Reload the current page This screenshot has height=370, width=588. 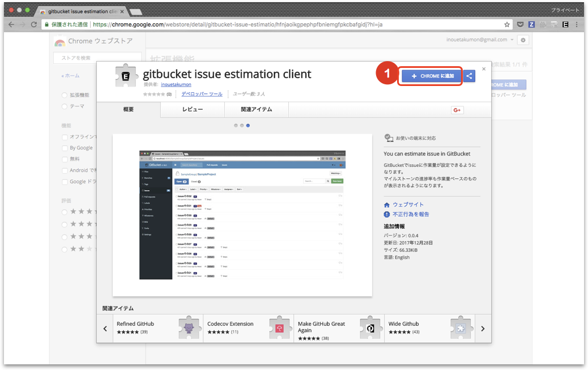[x=35, y=24]
